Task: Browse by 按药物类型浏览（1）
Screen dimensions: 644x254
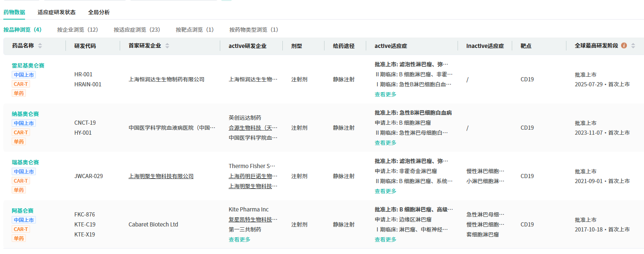Action: click(254, 30)
